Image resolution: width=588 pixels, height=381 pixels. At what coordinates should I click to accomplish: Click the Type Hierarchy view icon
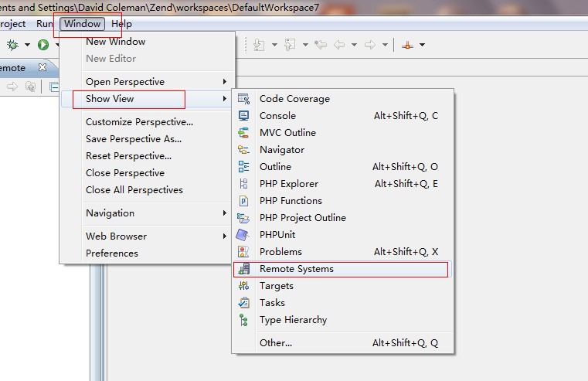[x=243, y=320]
